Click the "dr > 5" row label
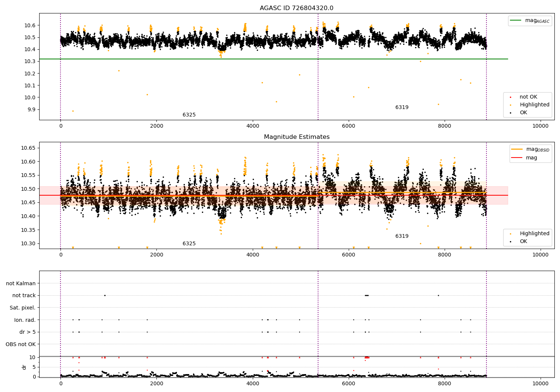The height and width of the screenshot is (392, 560). (28, 332)
